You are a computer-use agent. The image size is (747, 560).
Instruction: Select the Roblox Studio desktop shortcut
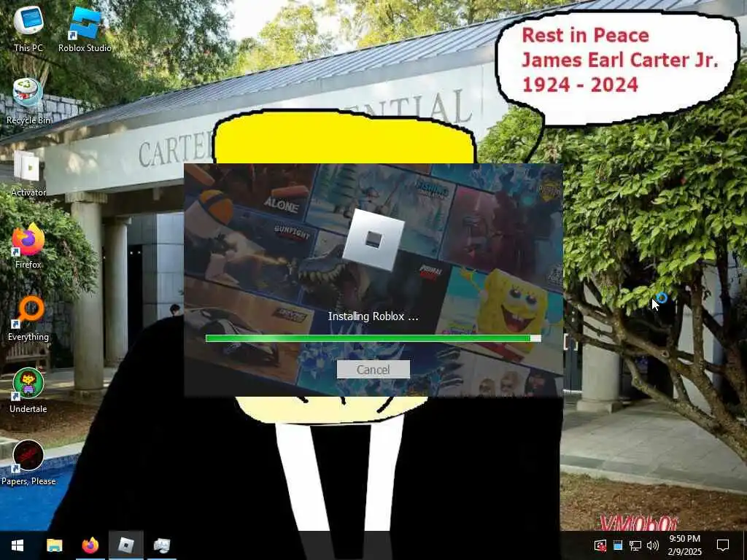tap(85, 28)
